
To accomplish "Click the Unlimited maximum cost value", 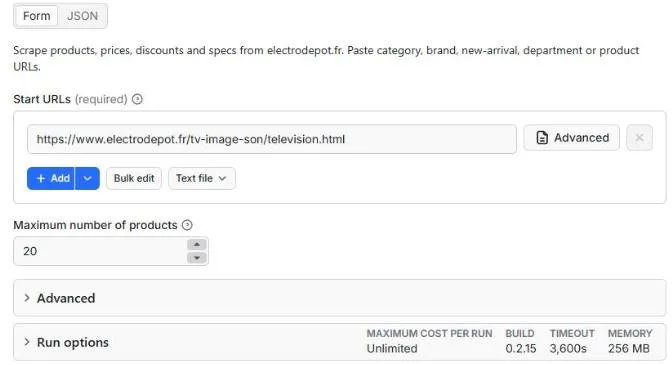I will coord(392,349).
